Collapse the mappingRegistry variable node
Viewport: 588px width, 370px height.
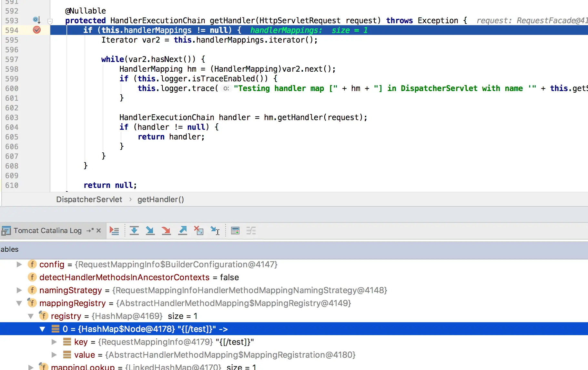tap(19, 303)
